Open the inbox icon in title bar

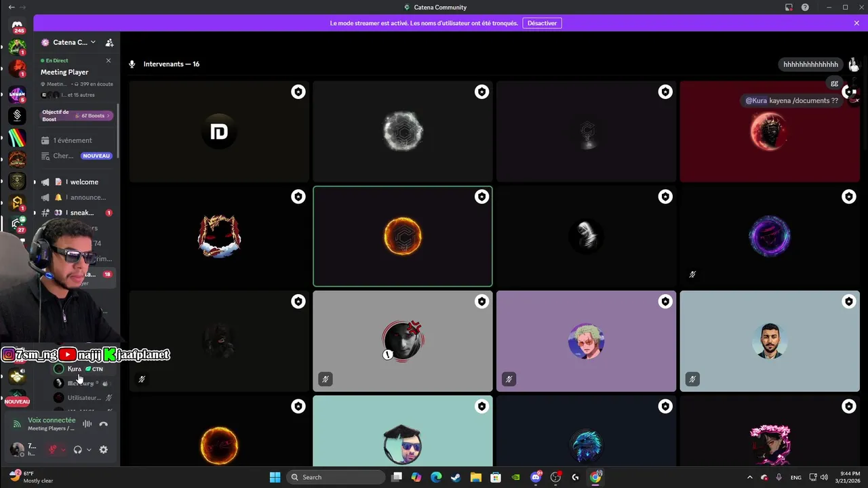[x=789, y=7]
